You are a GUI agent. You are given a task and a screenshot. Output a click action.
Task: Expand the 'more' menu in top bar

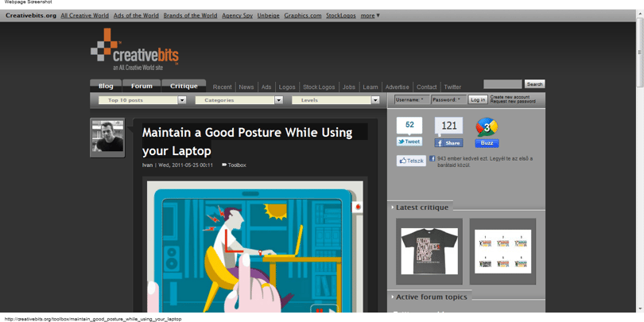(x=370, y=16)
